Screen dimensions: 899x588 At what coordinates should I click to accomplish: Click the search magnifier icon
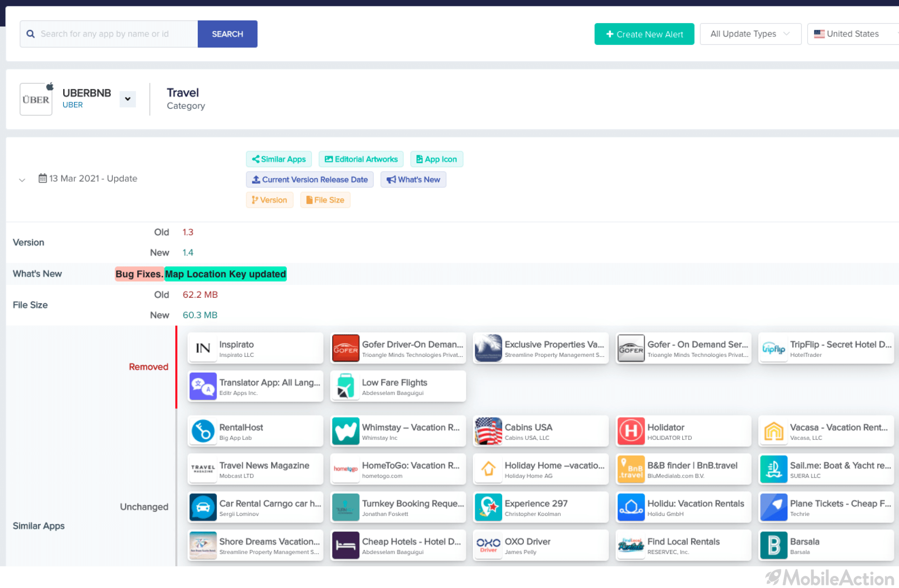31,34
